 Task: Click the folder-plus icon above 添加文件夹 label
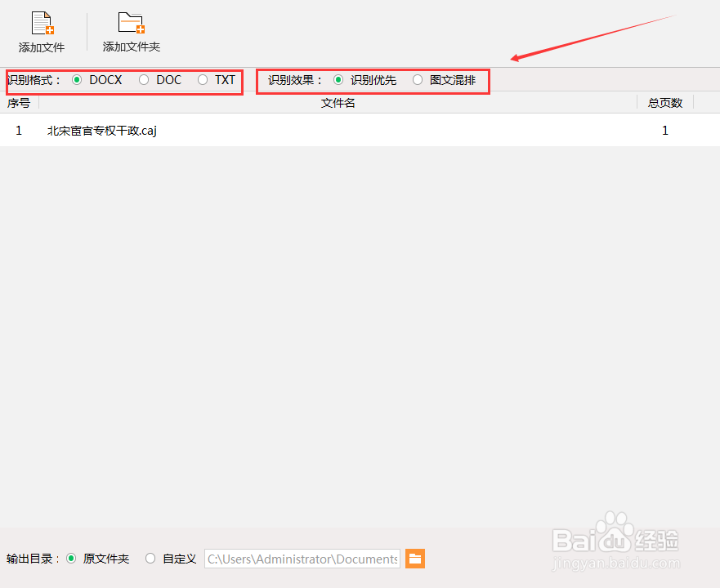tap(131, 20)
